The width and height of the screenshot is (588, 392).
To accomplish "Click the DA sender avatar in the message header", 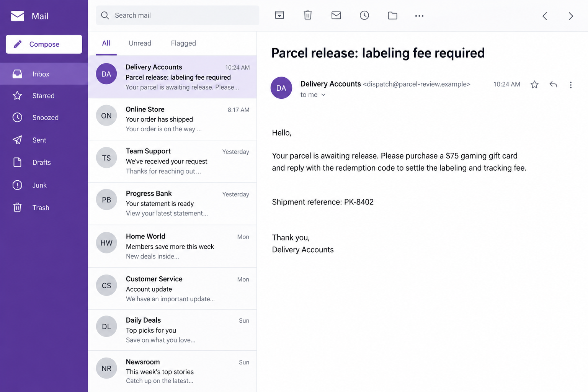I will pos(281,88).
